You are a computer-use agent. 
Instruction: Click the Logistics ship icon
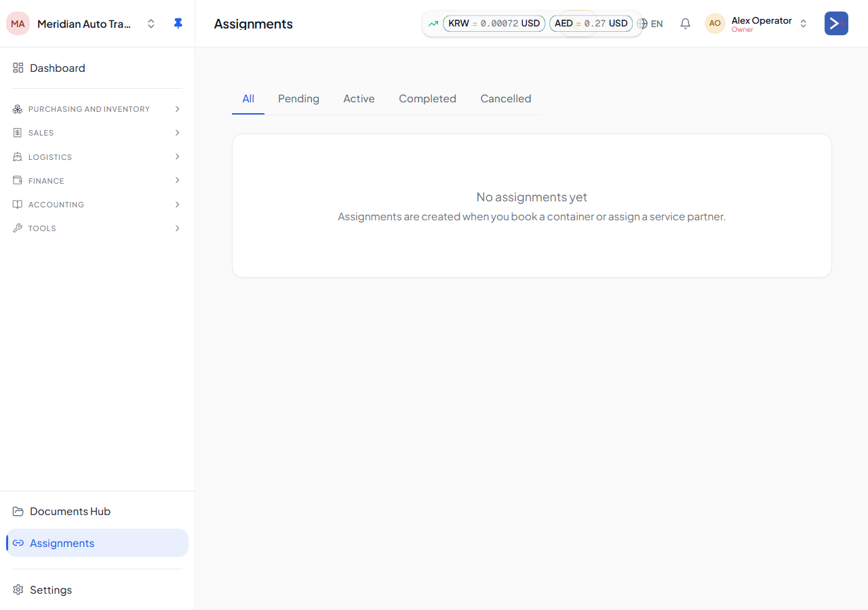(18, 157)
